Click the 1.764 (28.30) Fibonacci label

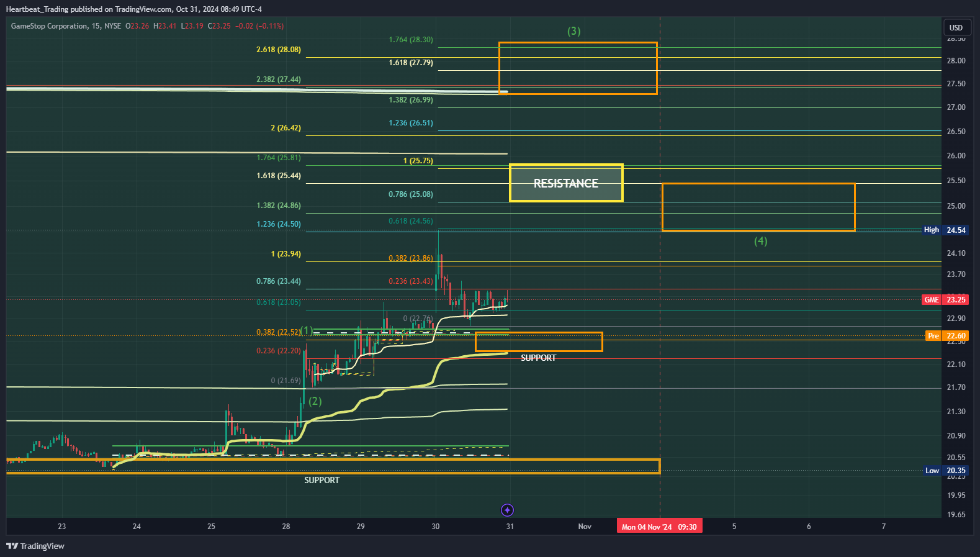pyautogui.click(x=411, y=40)
